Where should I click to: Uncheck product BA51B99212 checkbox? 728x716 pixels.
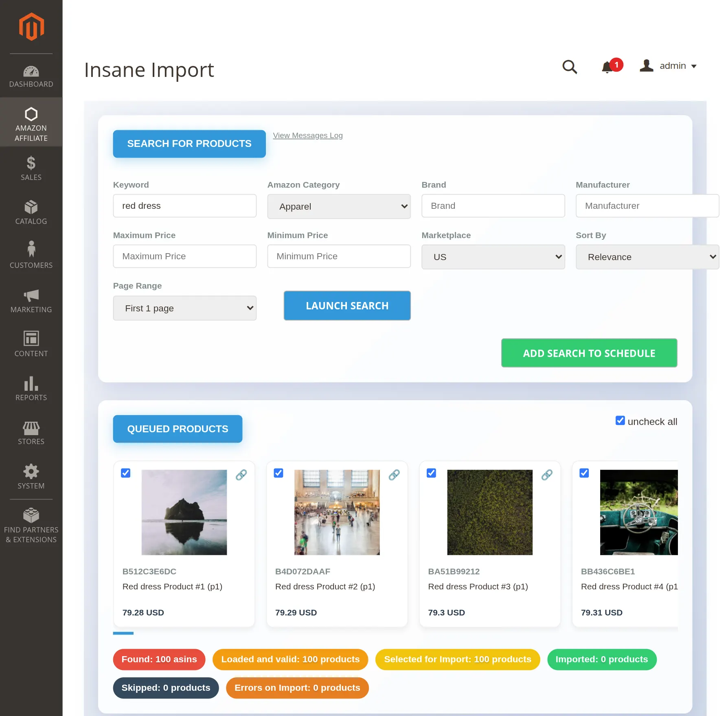[431, 473]
